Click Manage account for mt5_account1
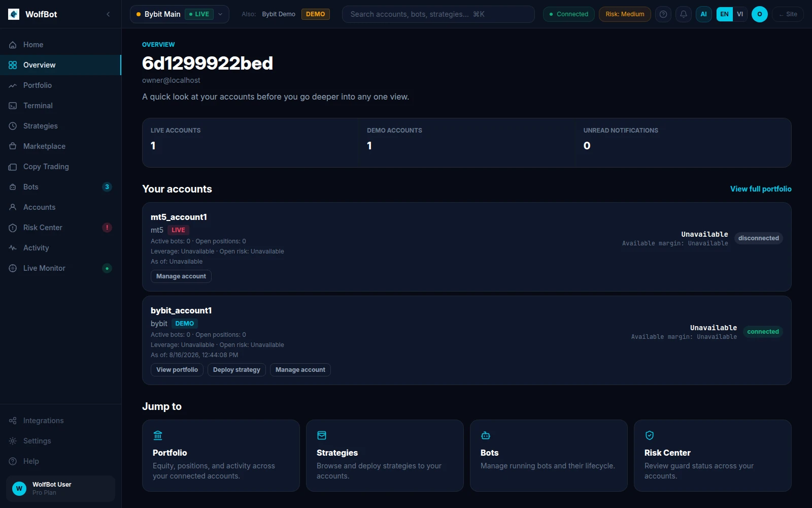The width and height of the screenshot is (812, 508). (x=181, y=276)
